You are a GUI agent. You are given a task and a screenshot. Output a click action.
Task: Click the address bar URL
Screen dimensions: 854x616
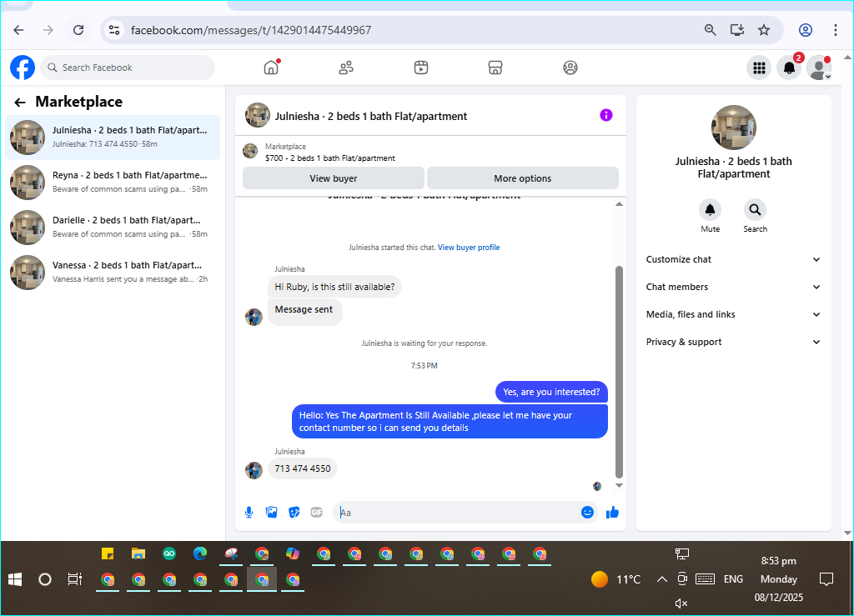tap(250, 30)
